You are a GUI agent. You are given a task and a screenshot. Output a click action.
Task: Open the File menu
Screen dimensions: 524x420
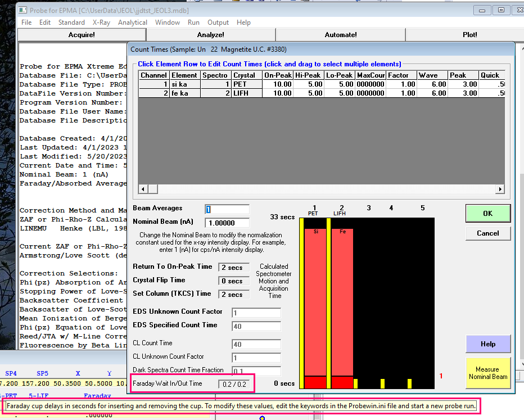pos(26,22)
